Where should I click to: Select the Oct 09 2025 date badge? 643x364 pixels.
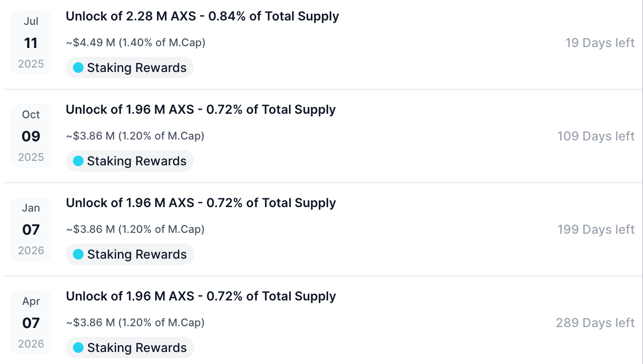tap(31, 136)
